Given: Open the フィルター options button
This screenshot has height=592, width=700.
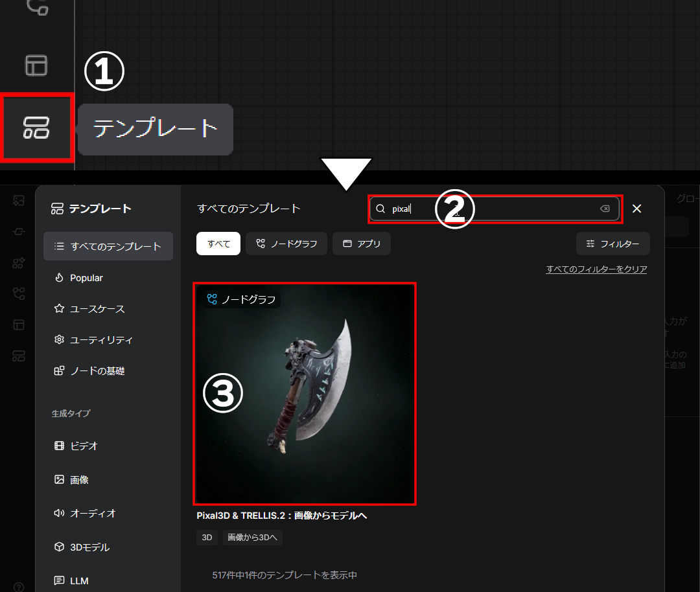Looking at the screenshot, I should click(613, 244).
